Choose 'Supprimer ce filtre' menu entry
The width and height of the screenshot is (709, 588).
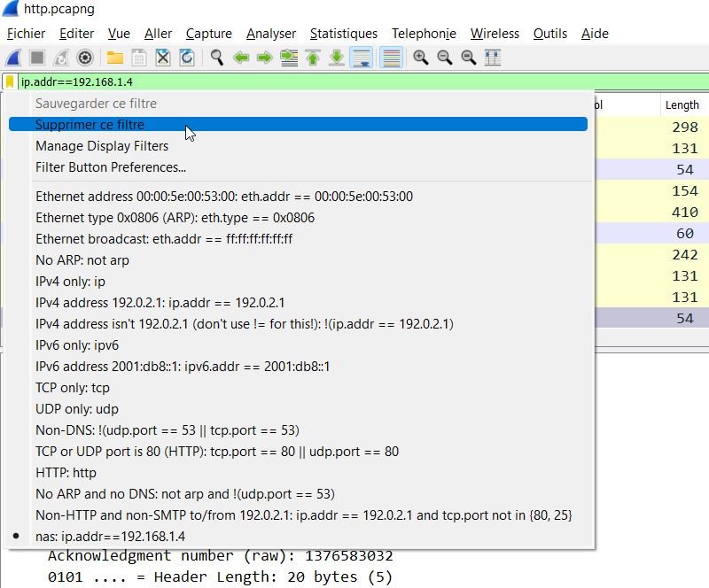[x=90, y=125]
